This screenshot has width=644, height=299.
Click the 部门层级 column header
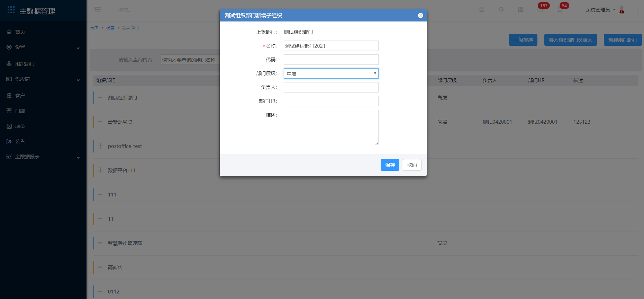point(447,80)
